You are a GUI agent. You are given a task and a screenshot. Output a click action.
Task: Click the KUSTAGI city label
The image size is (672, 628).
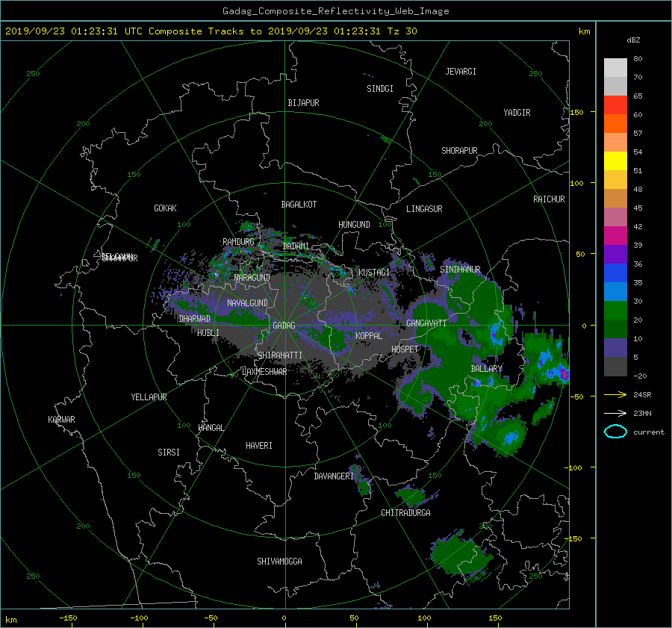[374, 273]
